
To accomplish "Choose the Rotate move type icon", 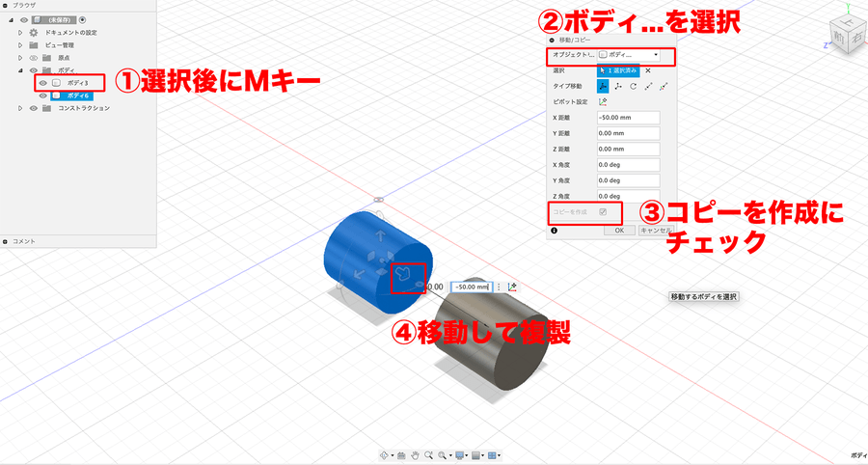I will coord(634,86).
